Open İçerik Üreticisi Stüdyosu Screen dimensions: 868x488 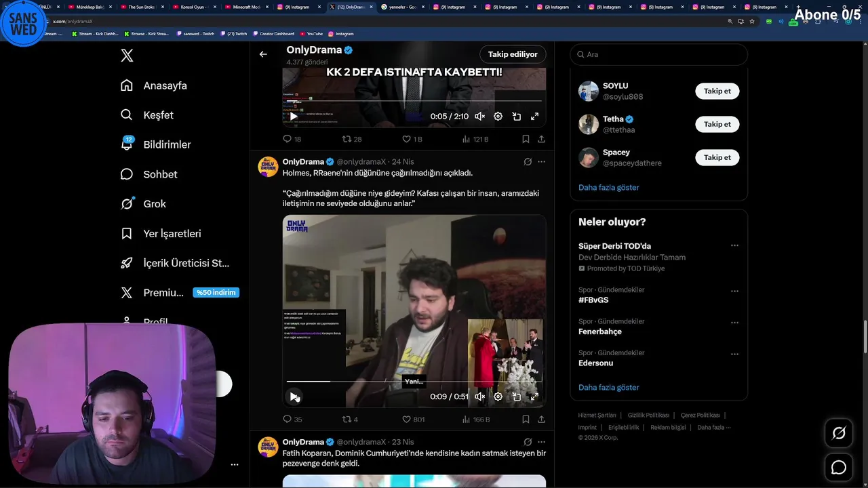click(x=175, y=263)
